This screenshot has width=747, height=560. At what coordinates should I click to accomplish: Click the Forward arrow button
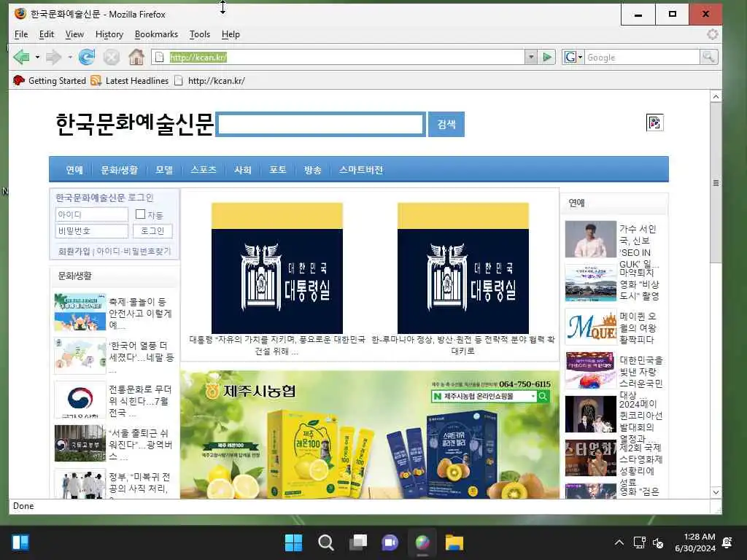pyautogui.click(x=53, y=57)
